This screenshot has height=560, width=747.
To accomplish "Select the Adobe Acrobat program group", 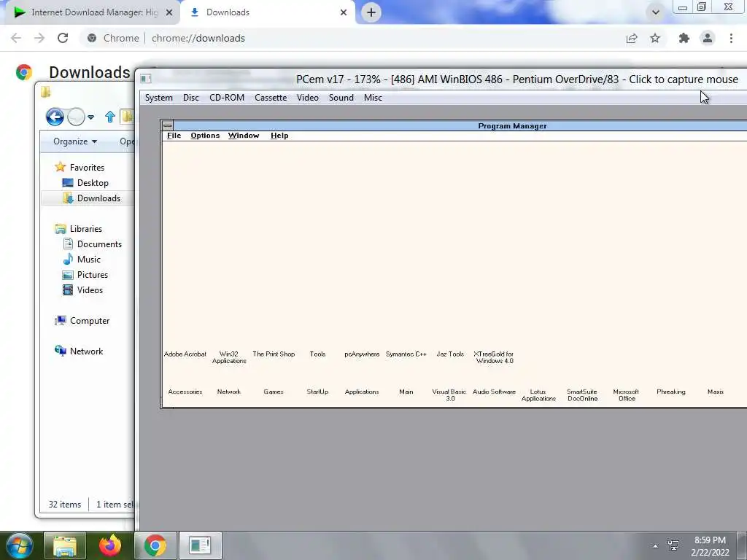I will [x=185, y=354].
